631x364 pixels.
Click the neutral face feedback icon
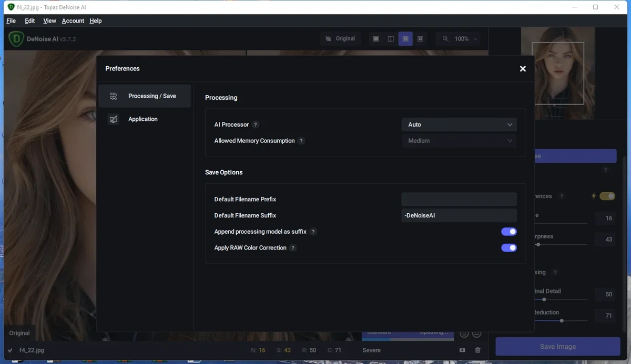point(476,334)
